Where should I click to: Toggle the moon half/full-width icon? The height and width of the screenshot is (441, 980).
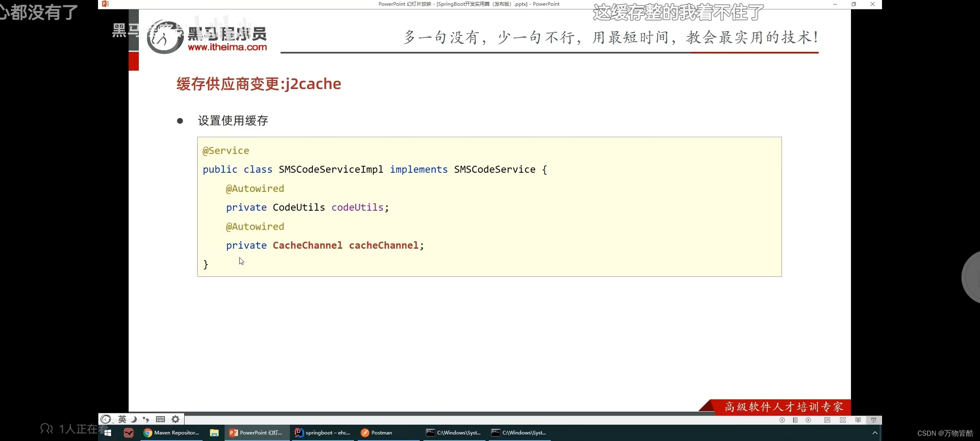(134, 419)
